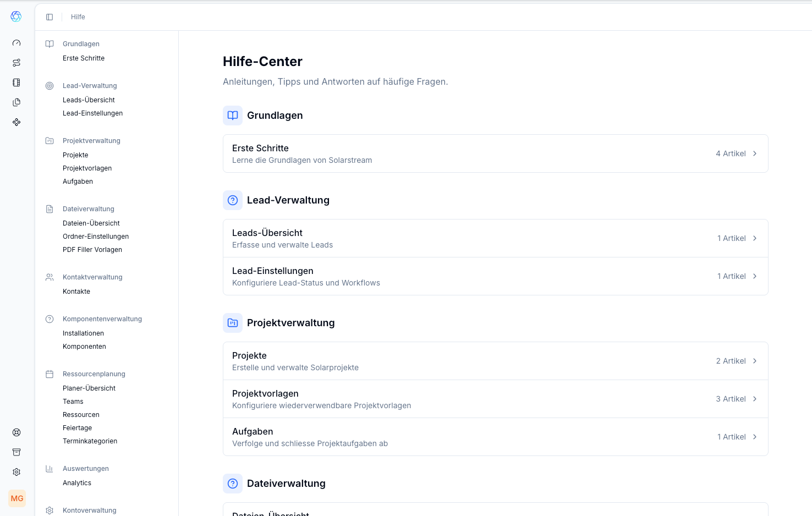Click the Solarstream logo icon
This screenshot has width=812, height=516.
click(x=17, y=17)
